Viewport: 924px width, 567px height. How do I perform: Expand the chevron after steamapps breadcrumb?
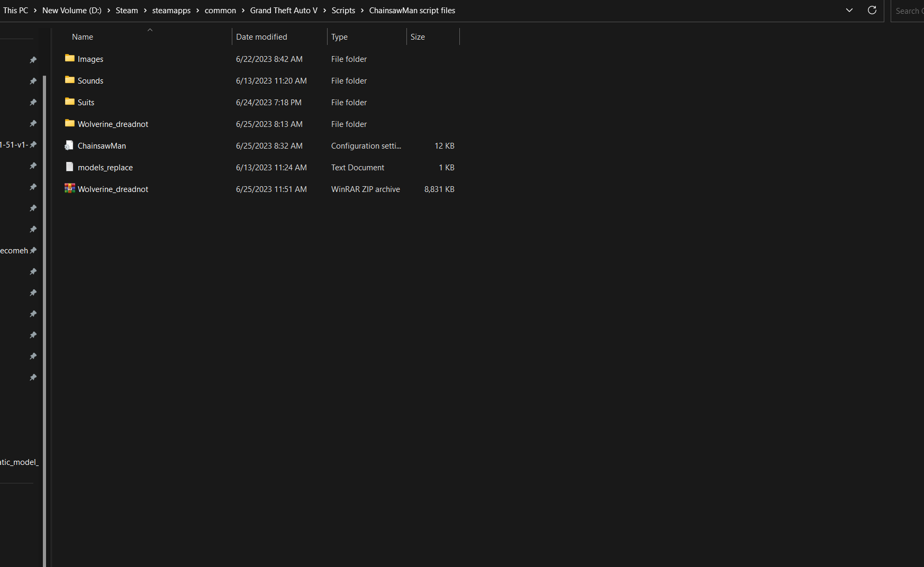tap(197, 11)
